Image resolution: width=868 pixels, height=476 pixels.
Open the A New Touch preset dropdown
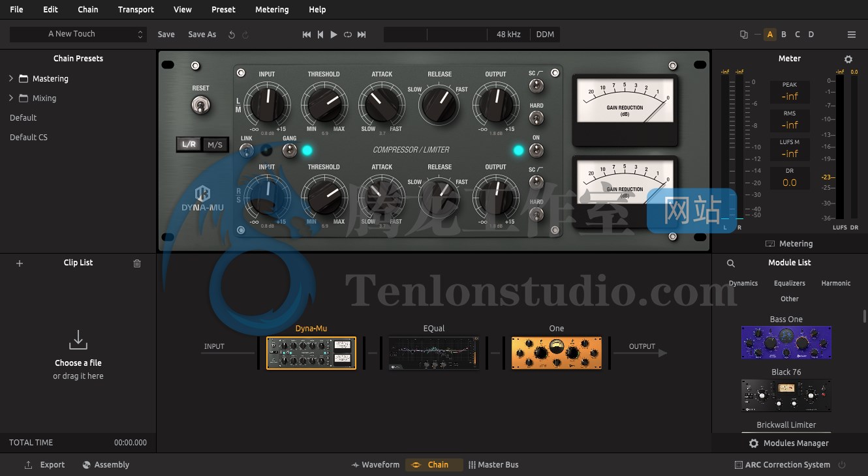click(78, 34)
